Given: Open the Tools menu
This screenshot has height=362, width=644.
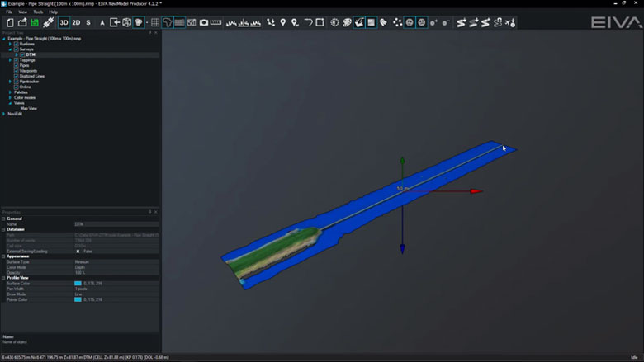Looking at the screenshot, I should point(38,12).
